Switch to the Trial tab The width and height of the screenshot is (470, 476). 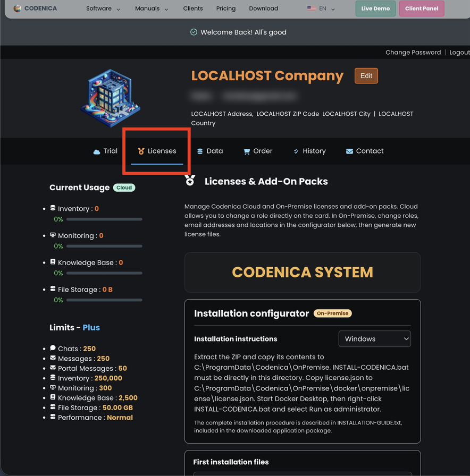pos(105,151)
